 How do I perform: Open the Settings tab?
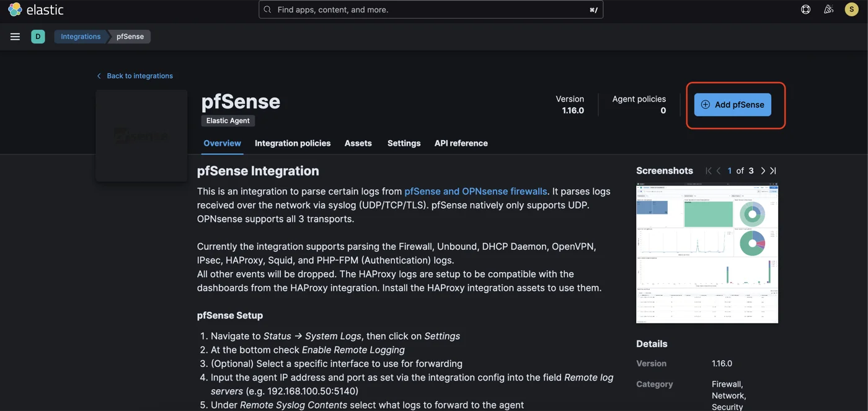404,143
